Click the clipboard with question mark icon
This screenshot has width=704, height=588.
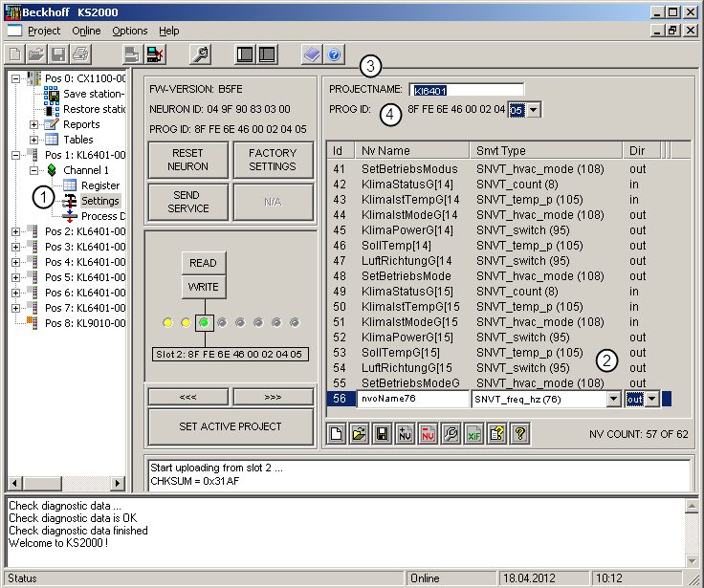click(497, 434)
